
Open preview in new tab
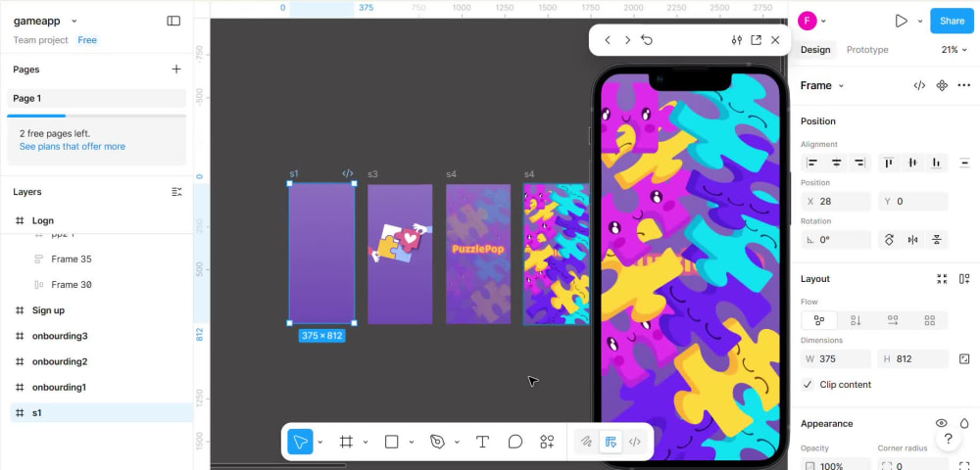[x=756, y=40]
